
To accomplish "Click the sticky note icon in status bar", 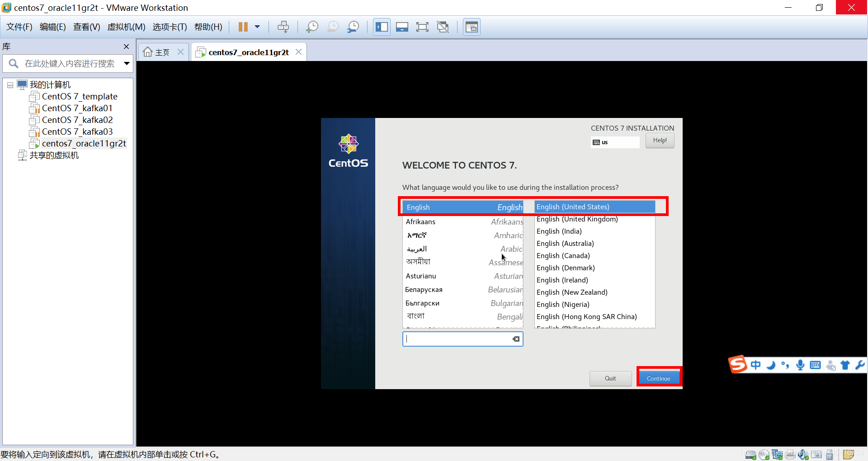I will coord(848,454).
